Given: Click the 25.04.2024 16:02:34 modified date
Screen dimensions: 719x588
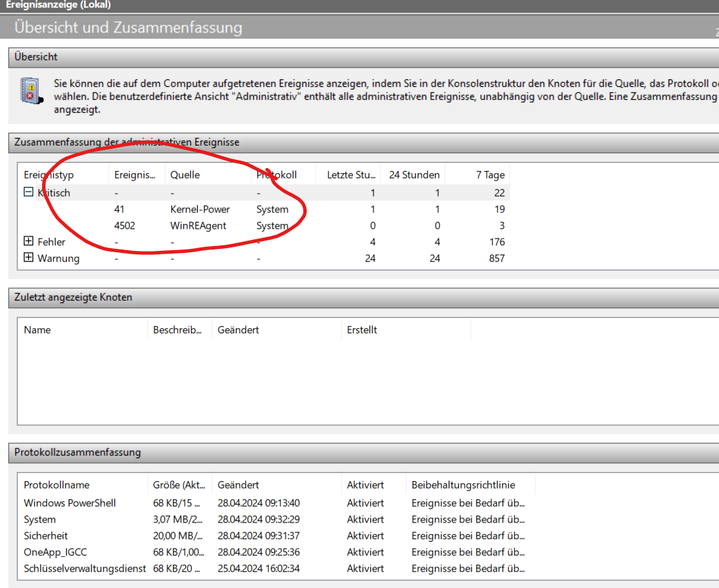Looking at the screenshot, I should (259, 569).
